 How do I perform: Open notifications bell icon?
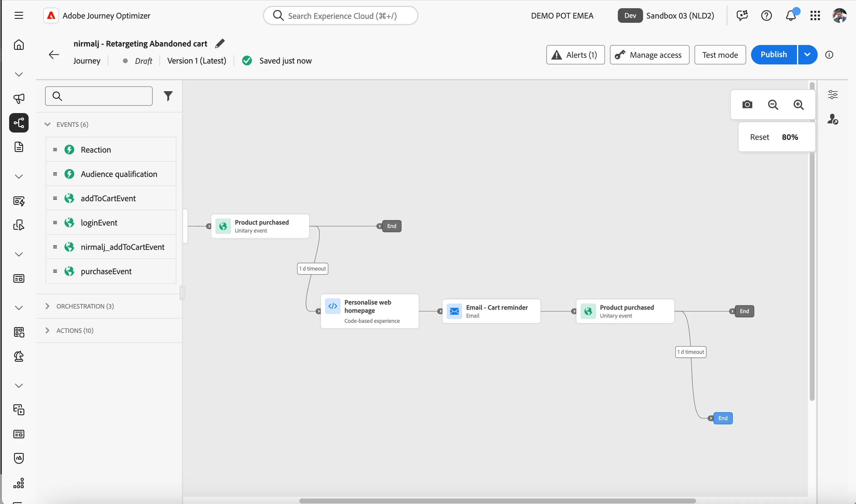click(x=791, y=16)
